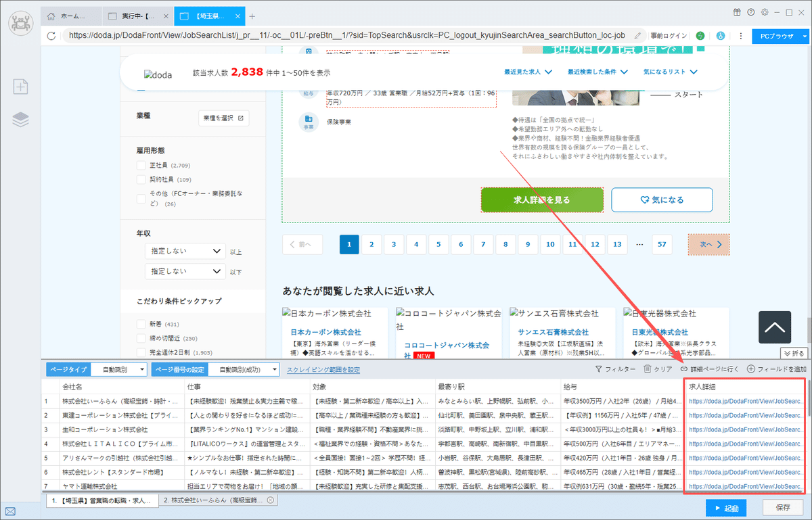
Task: Click the 次へ next page button
Action: click(x=708, y=244)
